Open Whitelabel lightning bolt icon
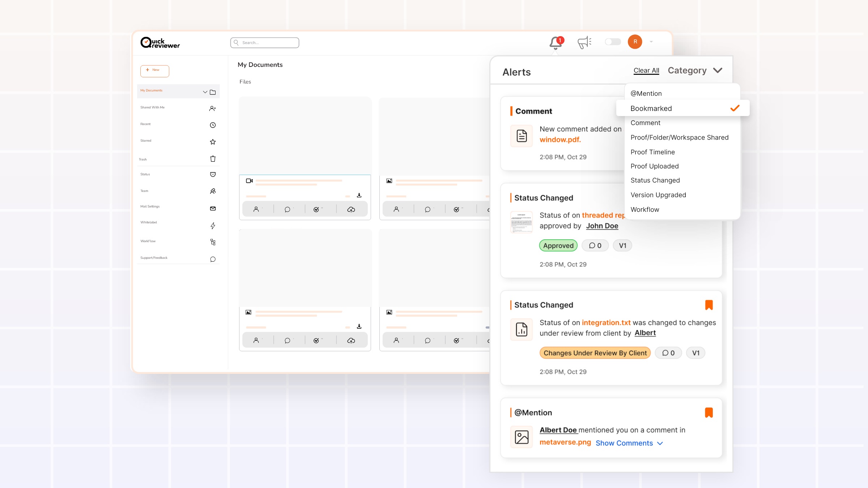868x488 pixels. point(213,226)
